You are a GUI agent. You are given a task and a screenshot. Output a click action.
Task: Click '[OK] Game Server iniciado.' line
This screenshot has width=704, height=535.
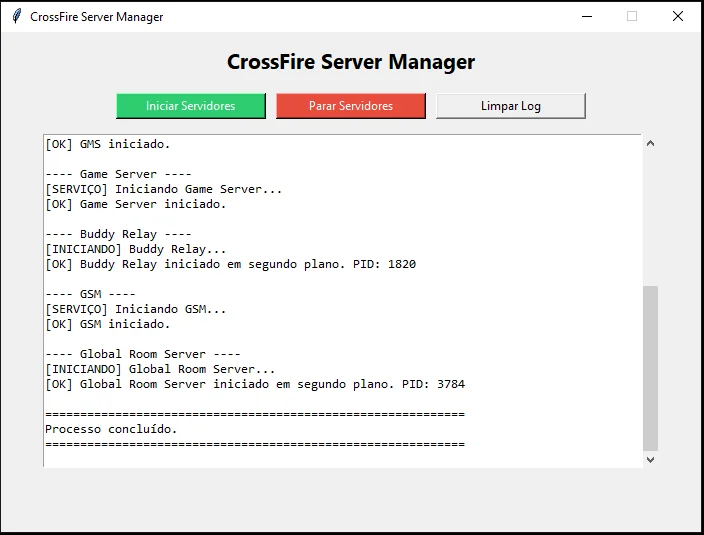(136, 204)
